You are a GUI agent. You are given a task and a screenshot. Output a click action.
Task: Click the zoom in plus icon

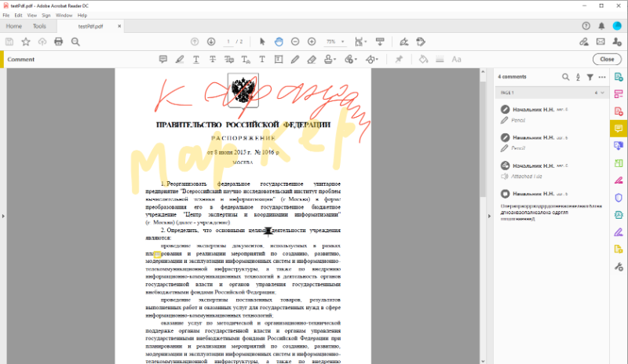click(312, 42)
